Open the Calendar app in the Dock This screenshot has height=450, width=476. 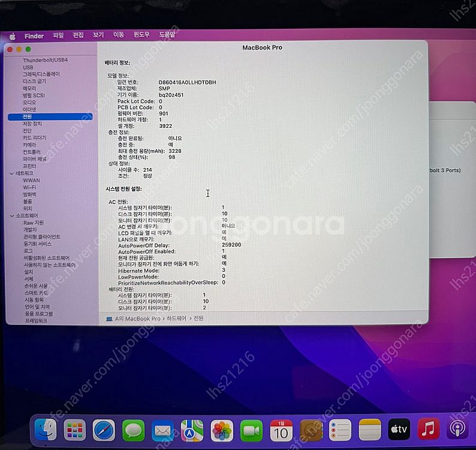[x=281, y=430]
